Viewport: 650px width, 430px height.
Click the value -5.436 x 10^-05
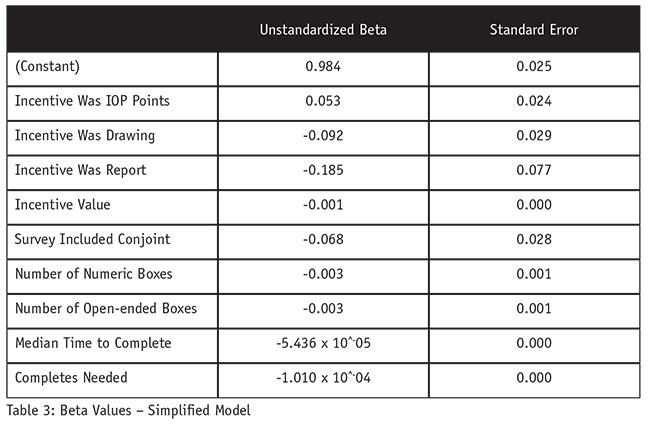(323, 343)
